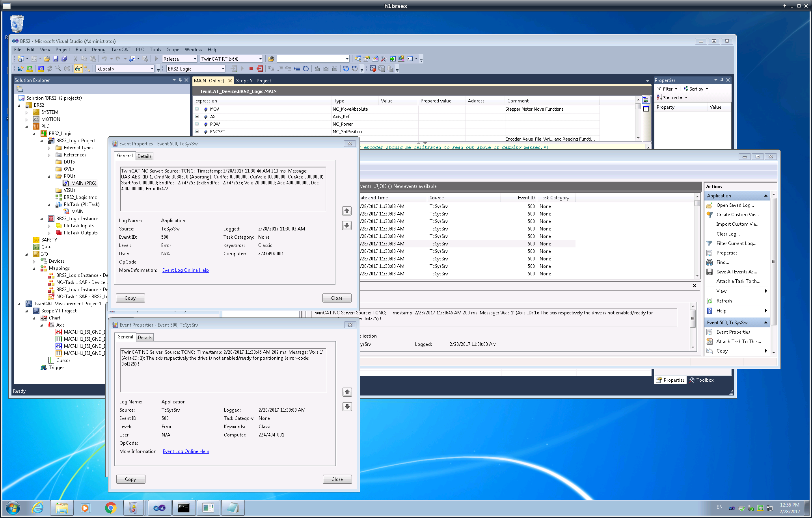Image resolution: width=812 pixels, height=518 pixels.
Task: Click the watch table scrollbar down arrow
Action: point(638,138)
